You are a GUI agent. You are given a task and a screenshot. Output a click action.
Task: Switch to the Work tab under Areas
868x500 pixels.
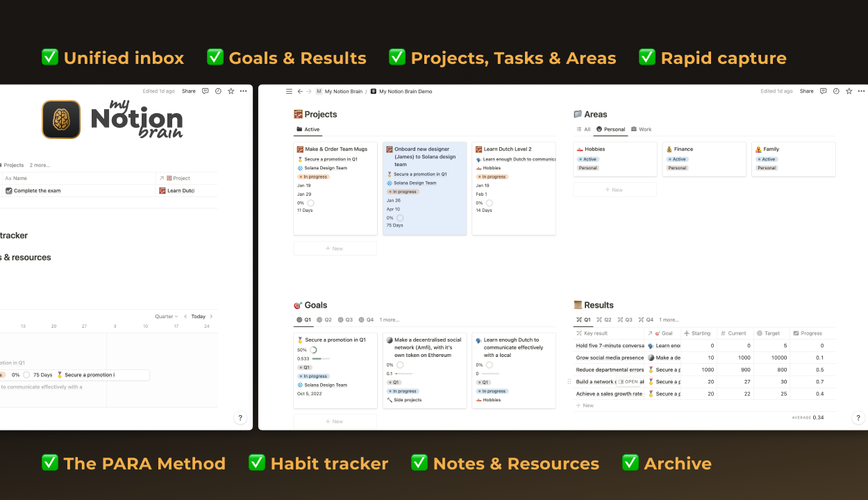(x=642, y=129)
